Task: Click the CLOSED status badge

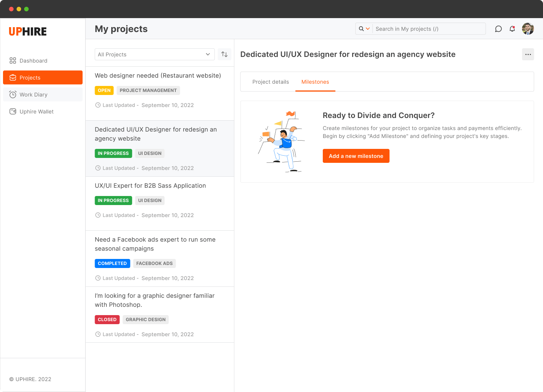Action: 107,320
